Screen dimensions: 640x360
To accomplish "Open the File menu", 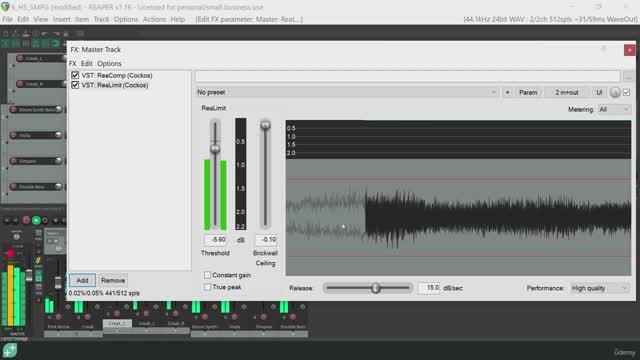I will pyautogui.click(x=7, y=19).
